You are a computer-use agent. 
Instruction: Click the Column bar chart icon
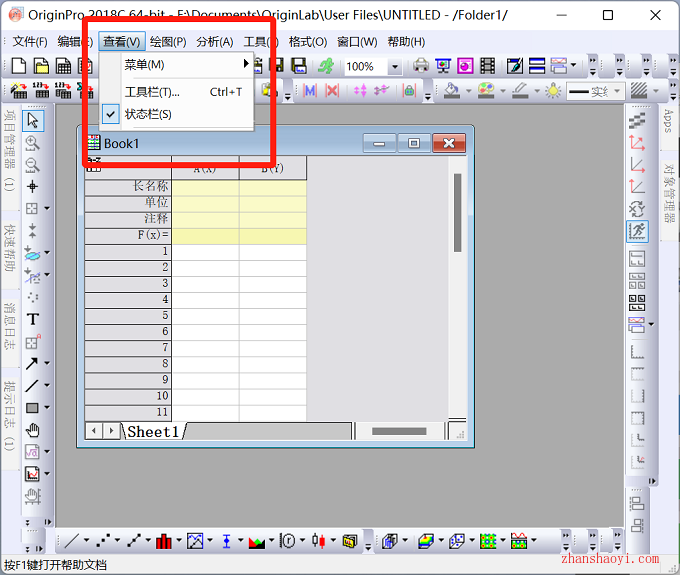[x=163, y=540]
